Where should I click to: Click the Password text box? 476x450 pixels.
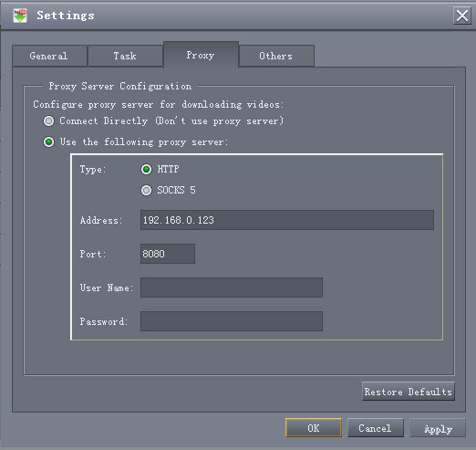pos(232,321)
